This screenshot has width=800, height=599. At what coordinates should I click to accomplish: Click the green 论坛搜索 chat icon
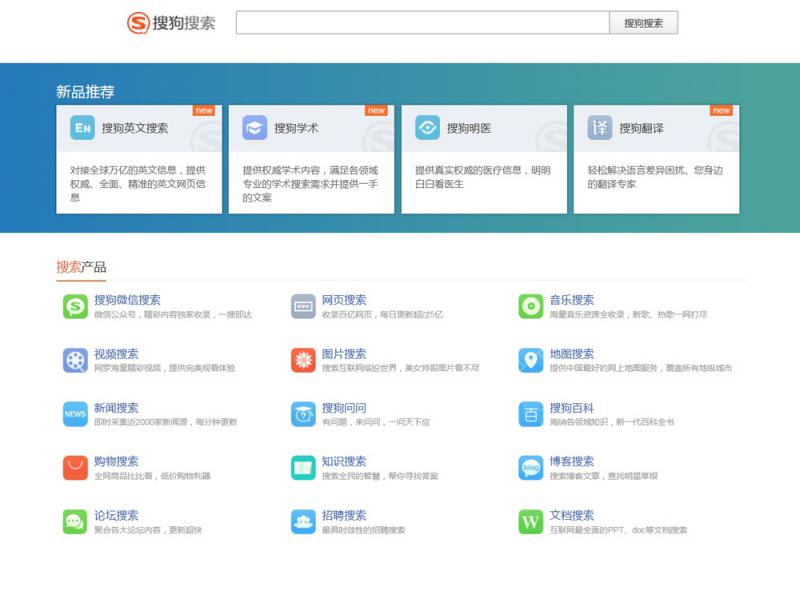tap(76, 522)
